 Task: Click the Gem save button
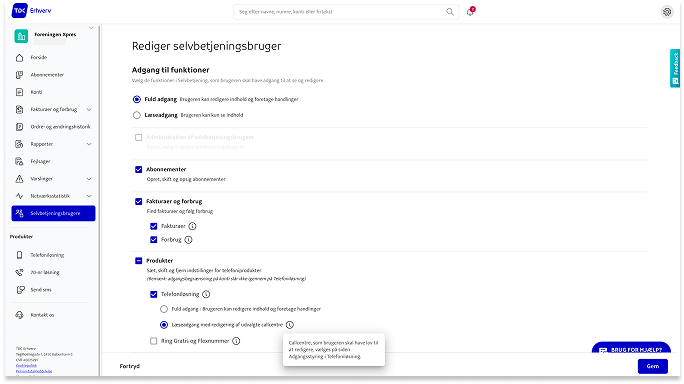click(653, 366)
